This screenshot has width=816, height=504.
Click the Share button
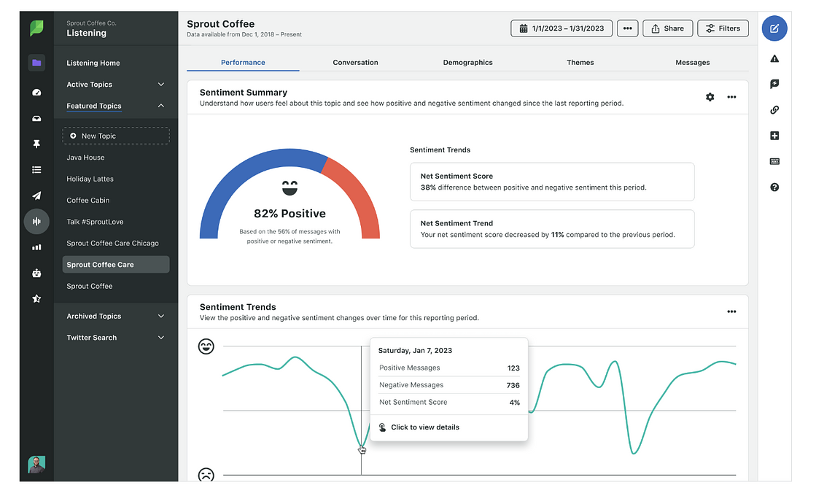coord(668,28)
